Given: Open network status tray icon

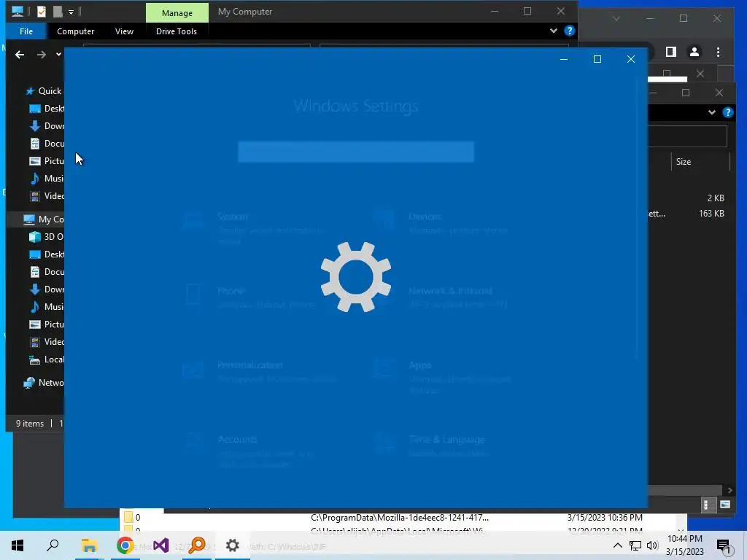Looking at the screenshot, I should (x=635, y=545).
